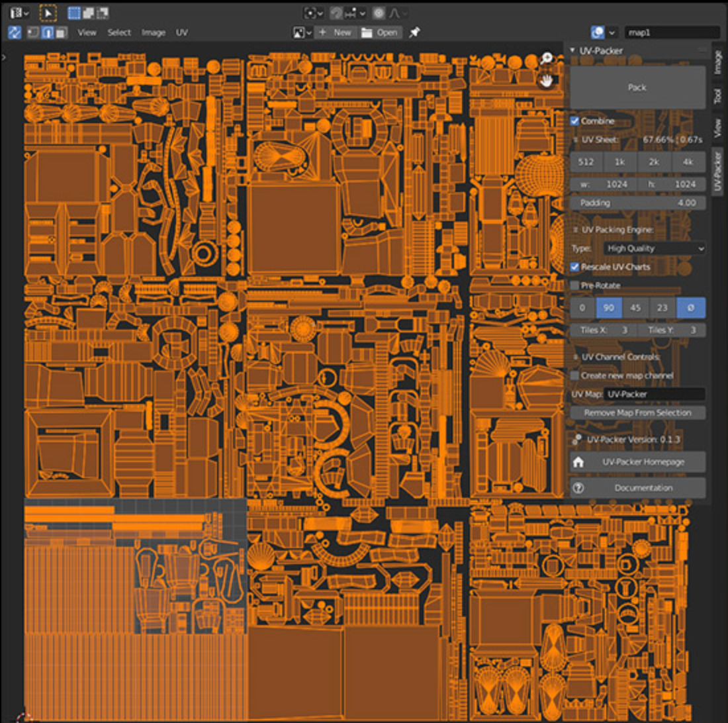Screen dimensions: 728x723
Task: Open the Select menu
Action: pos(119,32)
